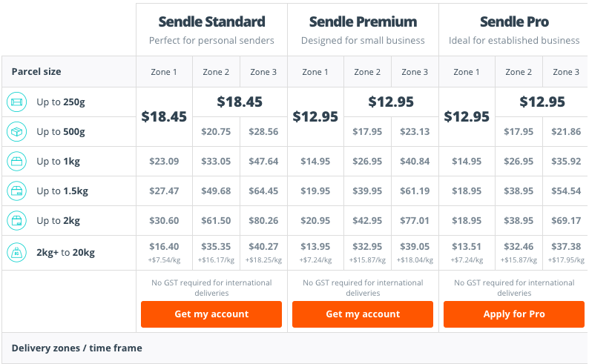Viewport: 589px width, 364px height.
Task: Click the Zone 2 header under Sendle Premium
Action: 367,72
